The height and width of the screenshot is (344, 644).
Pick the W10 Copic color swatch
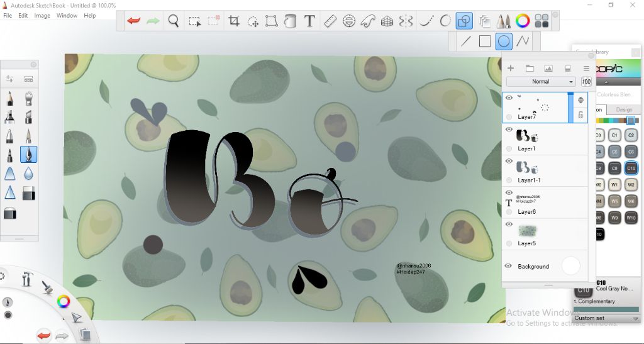click(631, 218)
